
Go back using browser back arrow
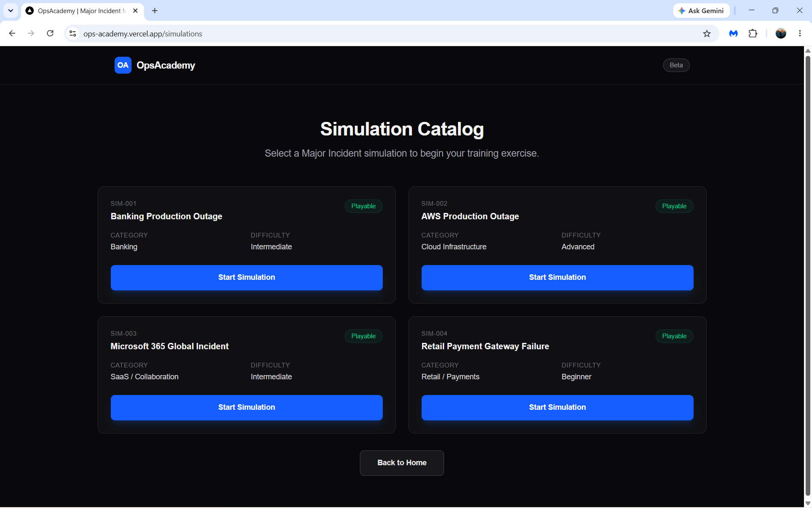(12, 33)
